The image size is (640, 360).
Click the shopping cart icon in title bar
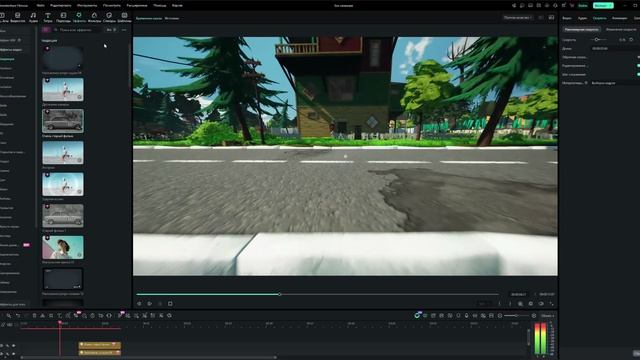[x=571, y=6]
